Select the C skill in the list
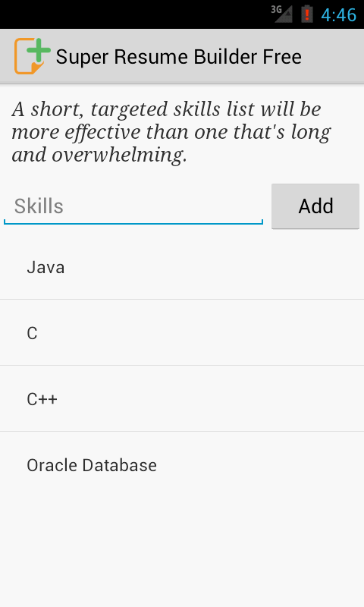This screenshot has height=607, width=364. tap(182, 332)
